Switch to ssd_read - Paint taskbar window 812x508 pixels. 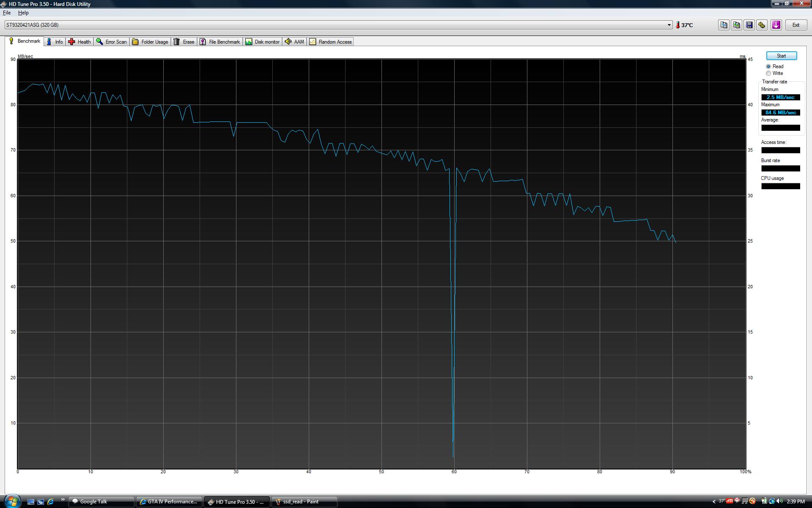(x=304, y=502)
